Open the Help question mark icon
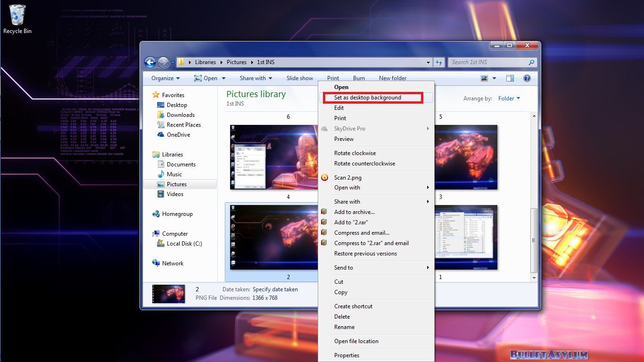 [527, 78]
